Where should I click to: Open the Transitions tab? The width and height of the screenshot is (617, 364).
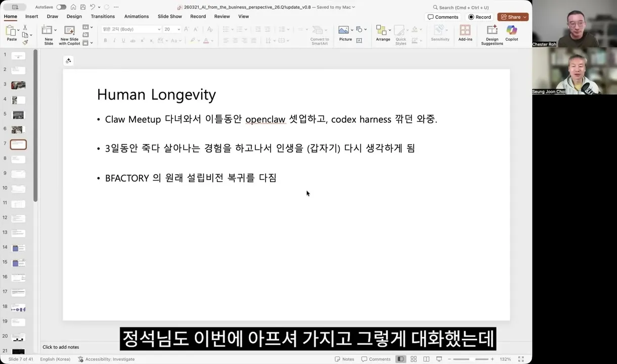103,16
